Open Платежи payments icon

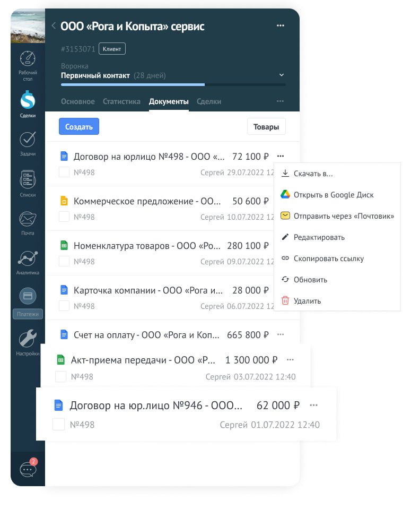click(x=28, y=296)
